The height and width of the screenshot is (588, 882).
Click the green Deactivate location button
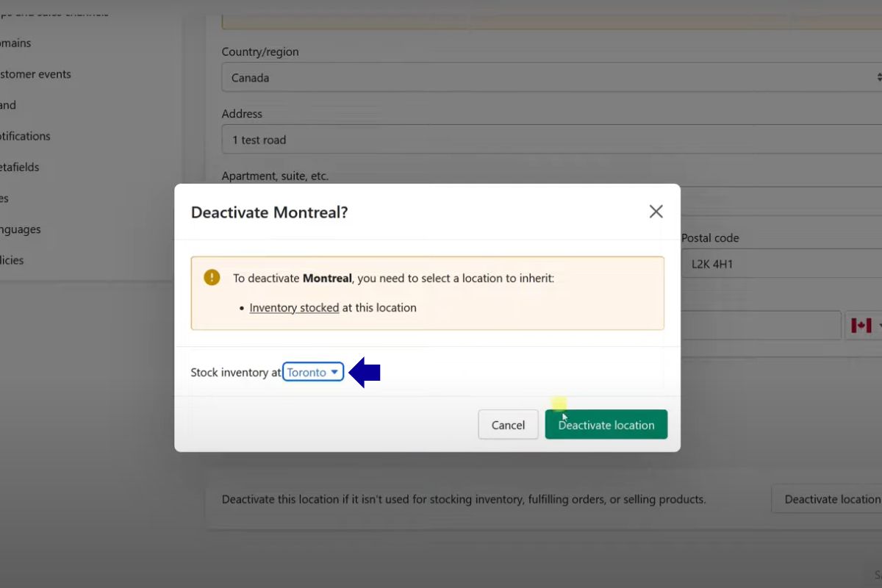point(606,425)
